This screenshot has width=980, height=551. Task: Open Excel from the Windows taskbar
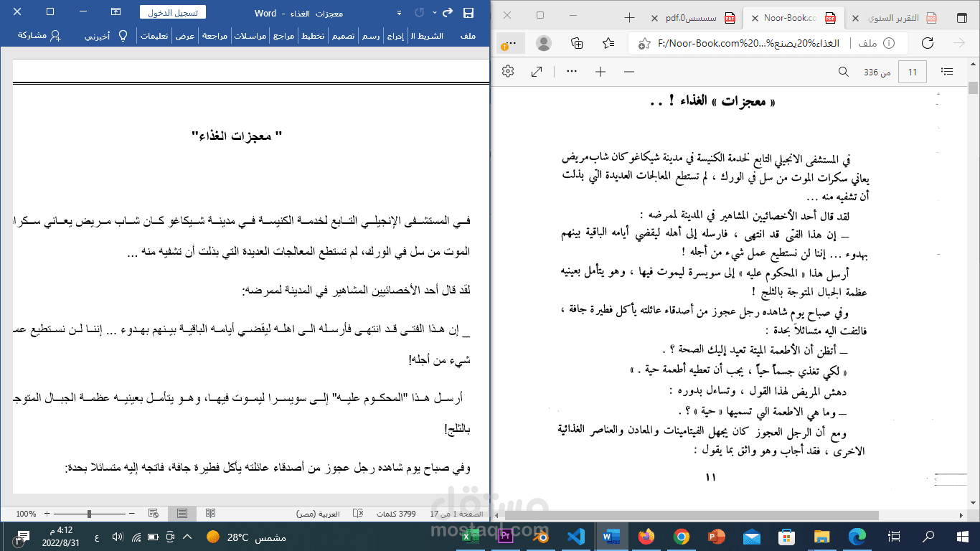click(471, 536)
